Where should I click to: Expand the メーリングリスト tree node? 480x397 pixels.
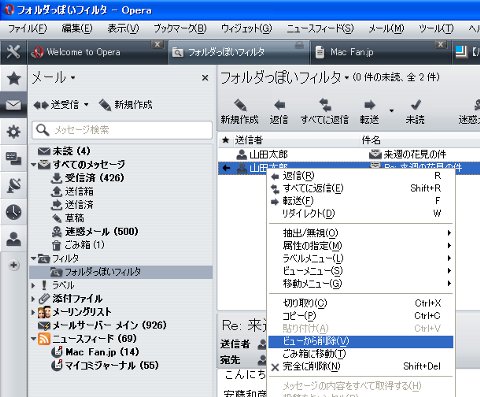[x=33, y=312]
